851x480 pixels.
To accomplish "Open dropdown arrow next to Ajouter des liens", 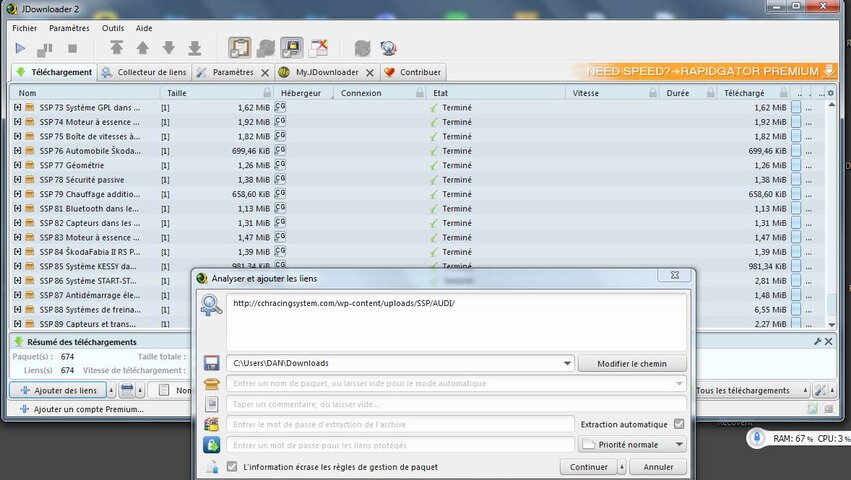I will 111,390.
